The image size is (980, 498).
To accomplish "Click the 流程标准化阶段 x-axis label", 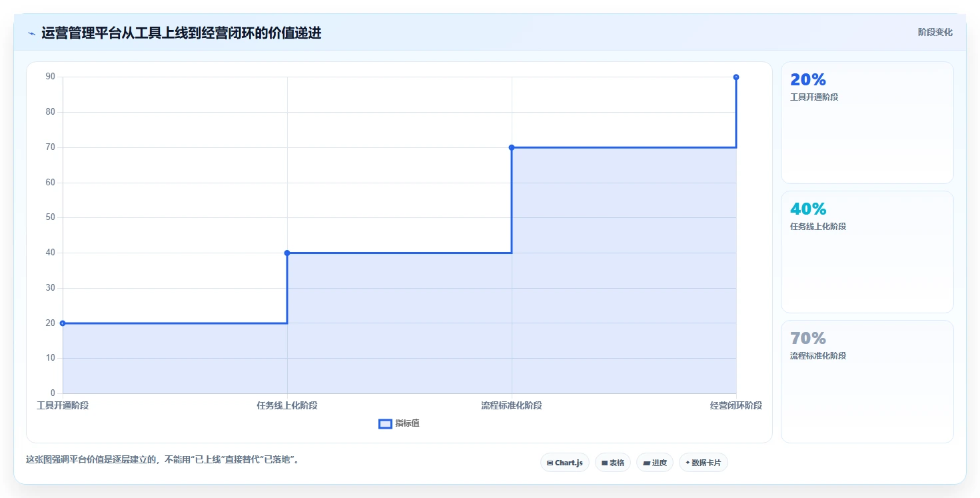I will pos(512,405).
